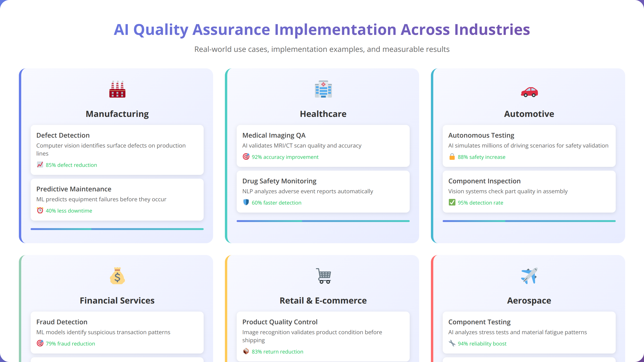Click the Aerospace airplane icon
This screenshot has width=644, height=362.
click(529, 276)
